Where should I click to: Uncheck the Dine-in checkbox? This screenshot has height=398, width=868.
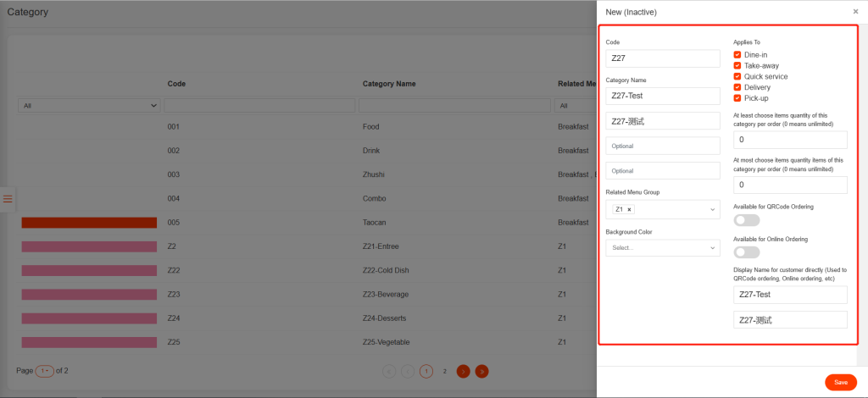click(x=737, y=55)
